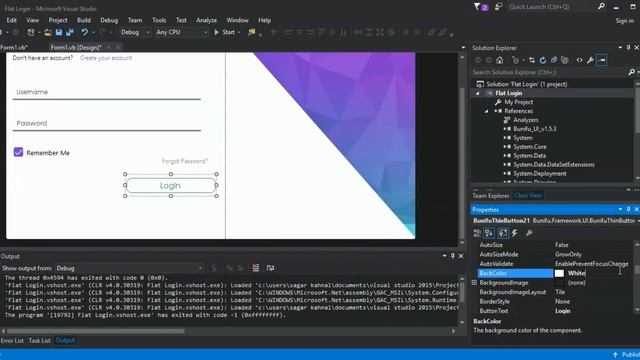Click the Save icon in the main toolbar
Screen dimensions: 640x360
coord(59,32)
